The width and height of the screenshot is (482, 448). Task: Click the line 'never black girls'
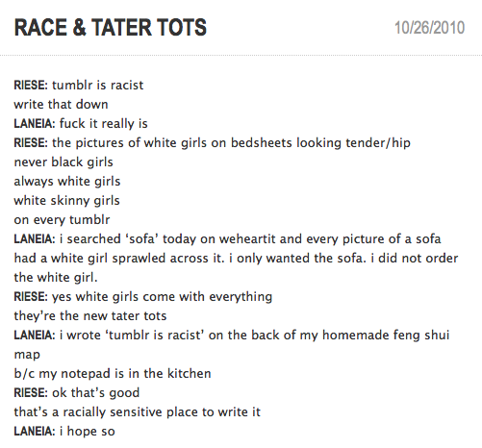63,162
